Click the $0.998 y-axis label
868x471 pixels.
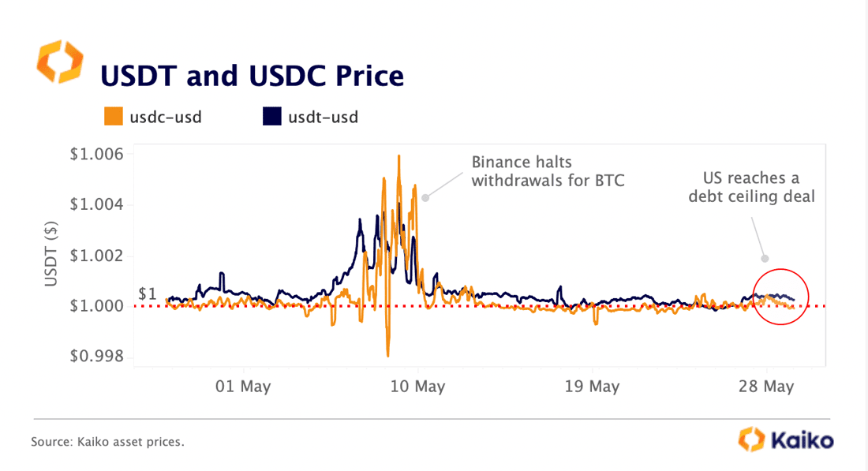click(97, 356)
